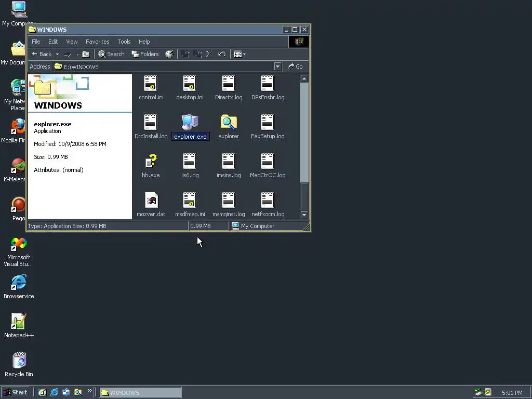Click the Delete X toolbar icon
The image size is (532, 399).
(x=209, y=54)
